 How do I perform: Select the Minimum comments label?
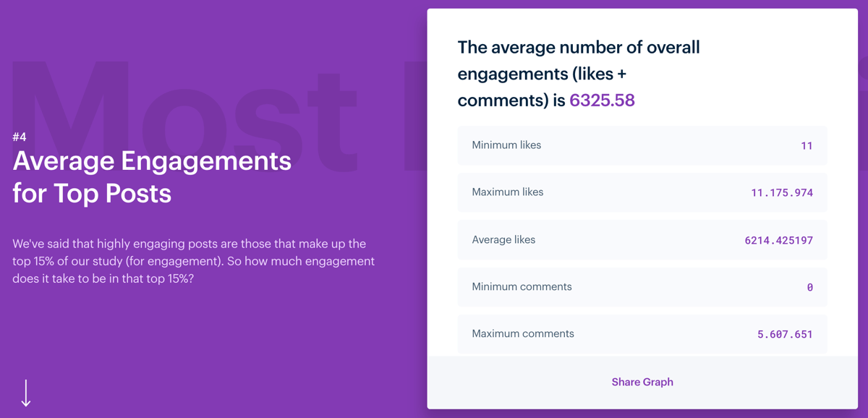tap(522, 286)
